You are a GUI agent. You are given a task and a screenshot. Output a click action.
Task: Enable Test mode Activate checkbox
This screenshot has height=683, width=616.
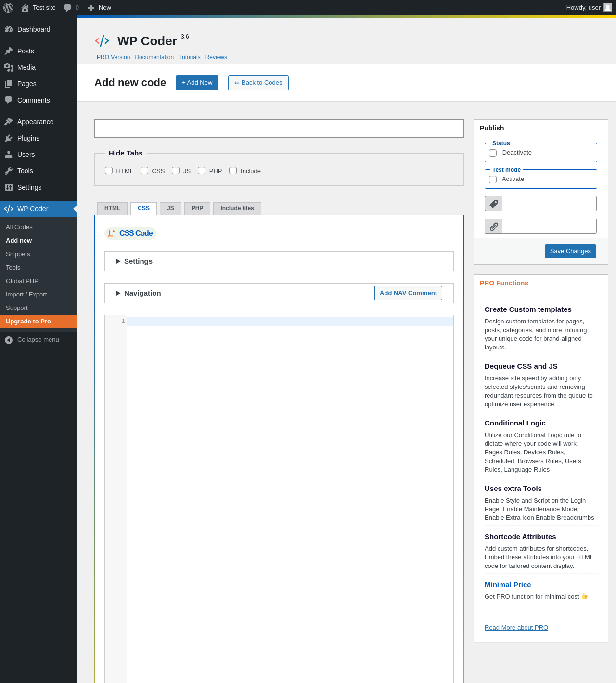(493, 180)
